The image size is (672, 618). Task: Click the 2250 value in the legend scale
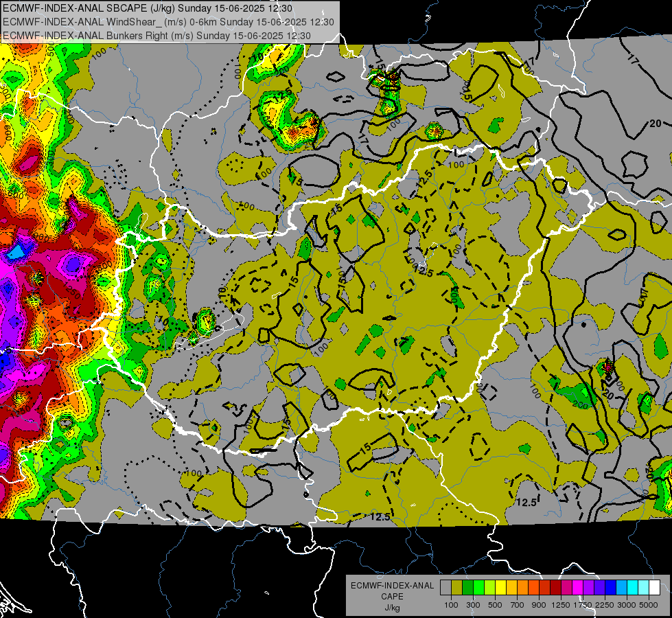pos(605,605)
